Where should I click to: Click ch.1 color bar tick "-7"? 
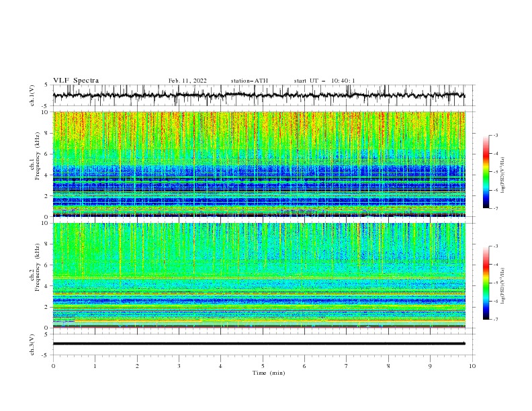coord(496,208)
